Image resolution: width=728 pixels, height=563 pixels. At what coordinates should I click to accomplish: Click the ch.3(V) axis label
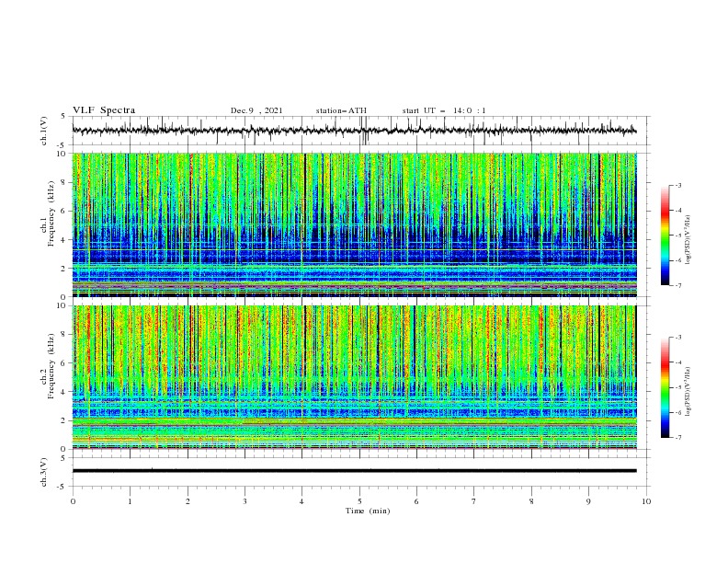pyautogui.click(x=44, y=472)
